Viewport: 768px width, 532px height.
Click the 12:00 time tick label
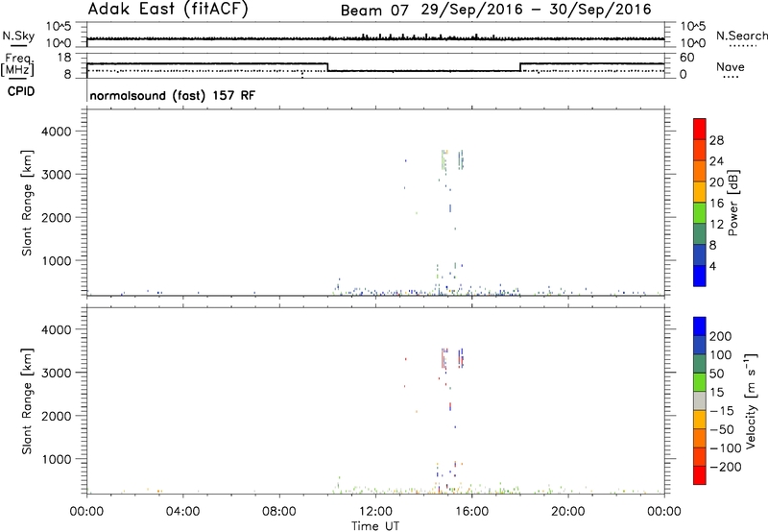pyautogui.click(x=375, y=512)
